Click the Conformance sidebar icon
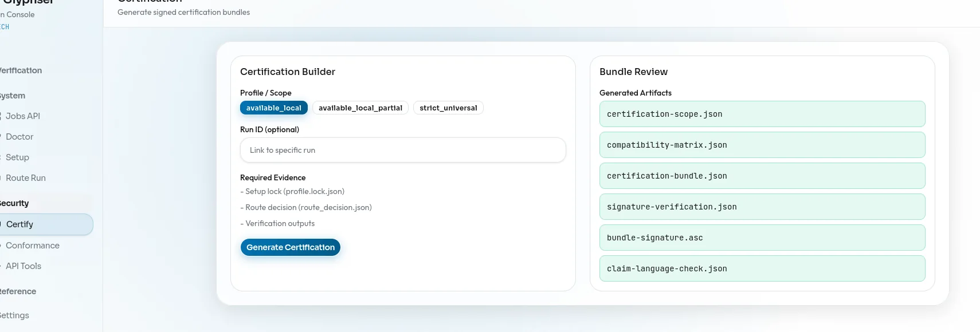 click(x=2, y=245)
